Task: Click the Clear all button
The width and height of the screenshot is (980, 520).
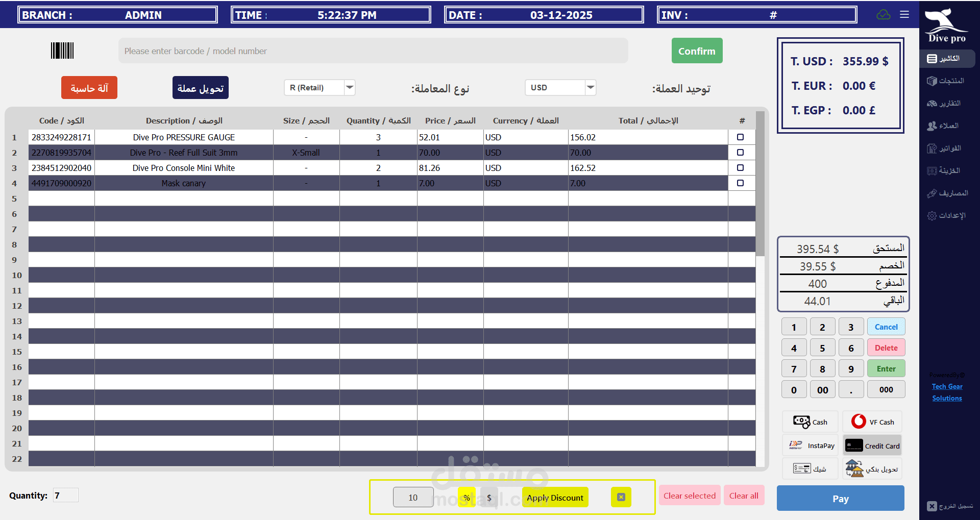Action: click(744, 496)
